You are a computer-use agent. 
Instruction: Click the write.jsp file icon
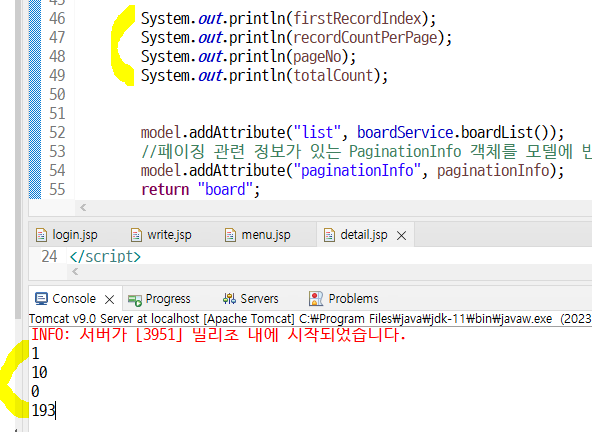coord(136,235)
